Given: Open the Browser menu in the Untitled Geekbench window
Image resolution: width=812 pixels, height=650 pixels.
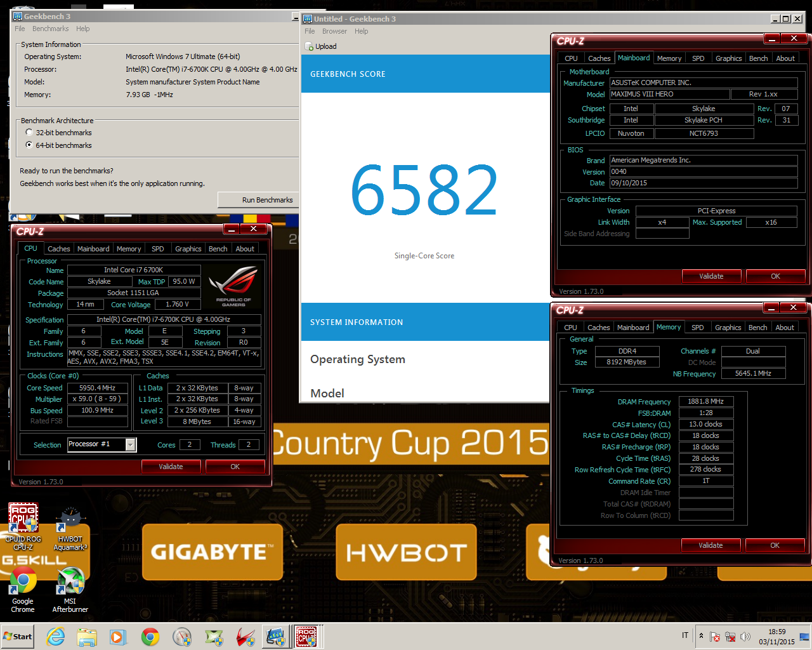Looking at the screenshot, I should (x=334, y=31).
